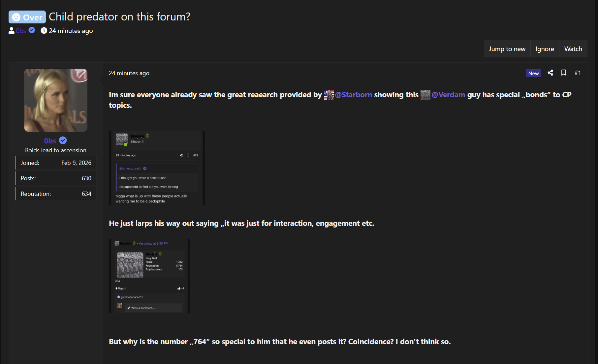598x364 pixels.
Task: Click the 0bs profile avatar picture
Action: 55,100
